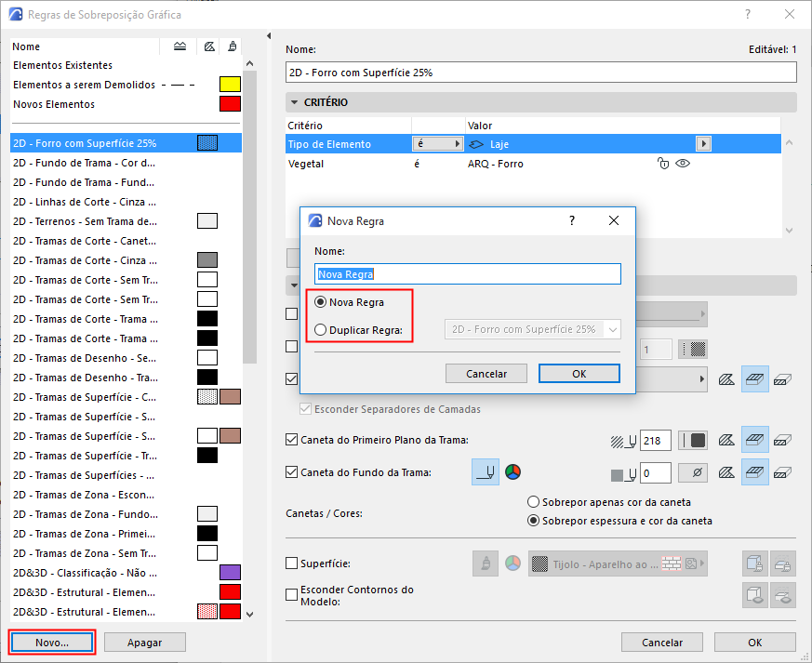Click the fill-type column header icon in rule list
This screenshot has width=812, height=663.
pyautogui.click(x=209, y=46)
